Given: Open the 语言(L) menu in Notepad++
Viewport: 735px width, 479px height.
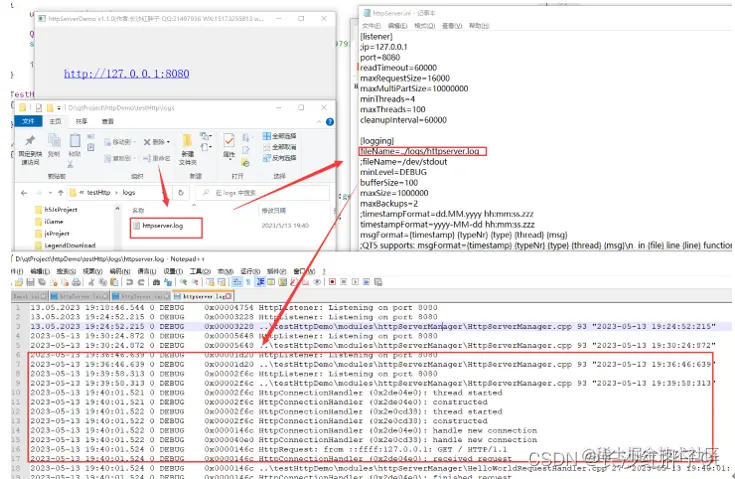Looking at the screenshot, I should pyautogui.click(x=147, y=271).
